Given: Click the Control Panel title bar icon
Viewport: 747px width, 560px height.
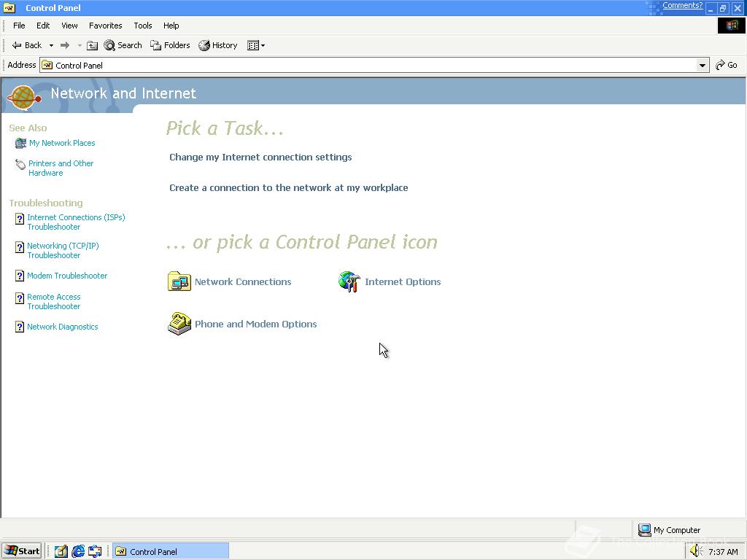Looking at the screenshot, I should (x=9, y=7).
